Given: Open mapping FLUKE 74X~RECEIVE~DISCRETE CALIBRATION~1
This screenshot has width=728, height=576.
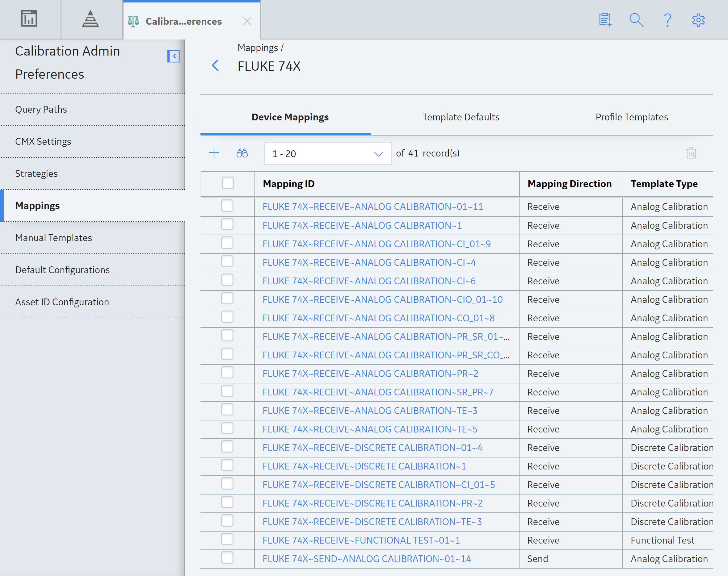Looking at the screenshot, I should tap(364, 466).
